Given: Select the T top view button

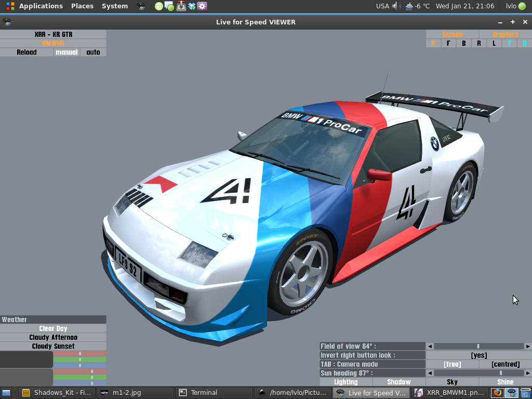Looking at the screenshot, I should tap(509, 43).
